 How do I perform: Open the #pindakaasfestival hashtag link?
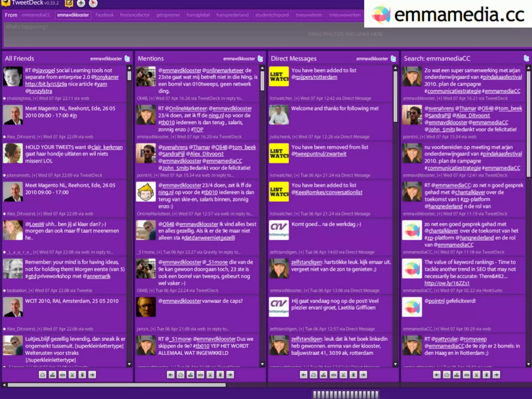502,77
